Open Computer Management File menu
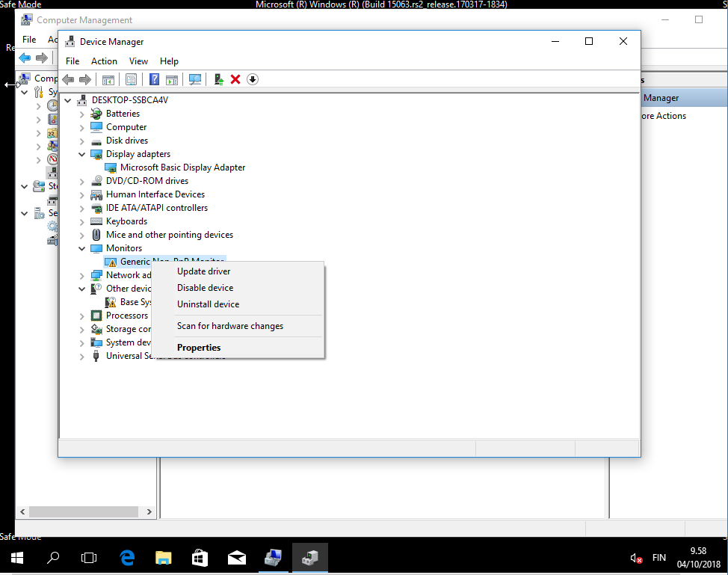The image size is (728, 575). click(x=29, y=40)
